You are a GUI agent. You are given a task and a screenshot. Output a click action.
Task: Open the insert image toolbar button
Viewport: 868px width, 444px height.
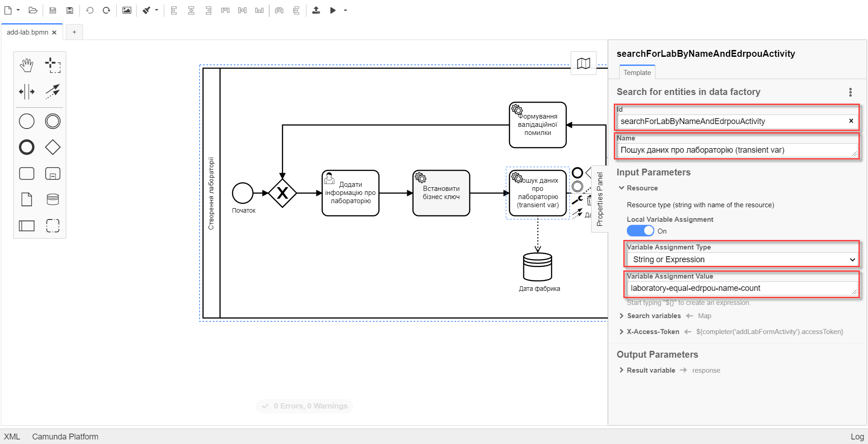(x=127, y=10)
